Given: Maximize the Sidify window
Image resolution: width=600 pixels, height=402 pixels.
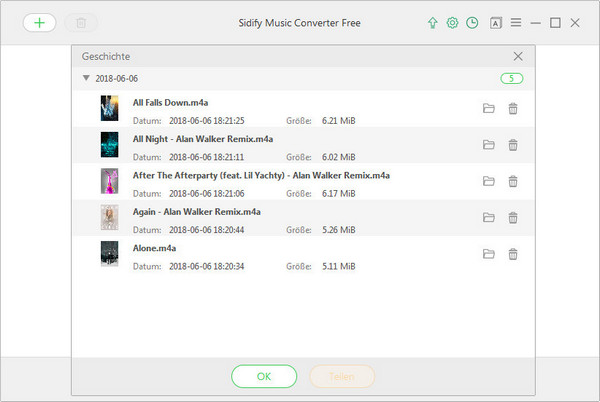Looking at the screenshot, I should pos(555,23).
